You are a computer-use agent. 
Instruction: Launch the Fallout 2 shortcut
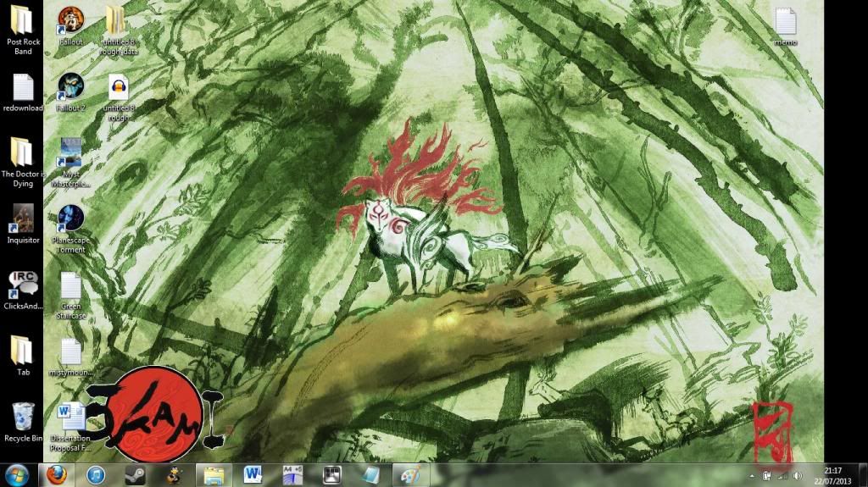coord(71,92)
